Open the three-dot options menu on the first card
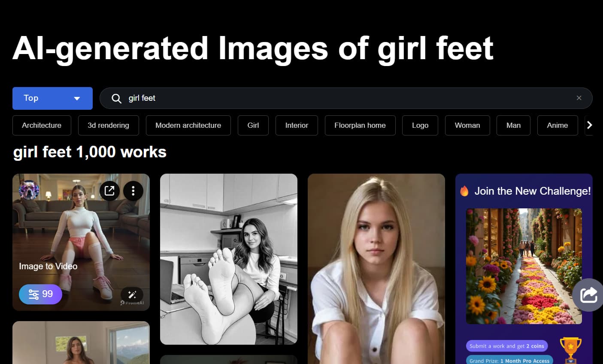The width and height of the screenshot is (603, 364). tap(133, 191)
